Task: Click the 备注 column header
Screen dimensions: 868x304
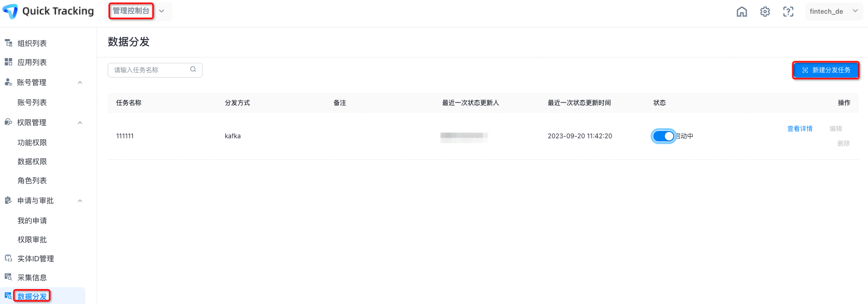Action: [340, 103]
